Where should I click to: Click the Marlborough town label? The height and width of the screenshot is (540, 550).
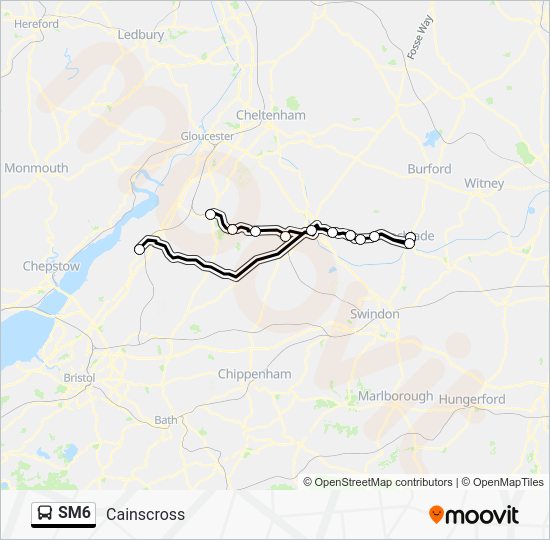[x=395, y=396]
